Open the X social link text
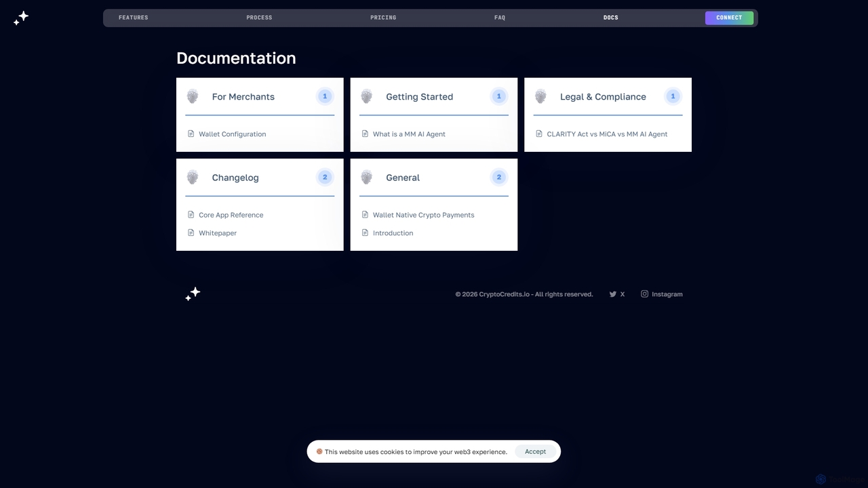The image size is (868, 488). 623,294
